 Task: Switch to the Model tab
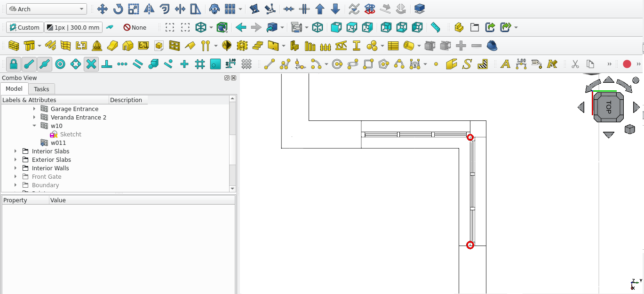click(14, 89)
